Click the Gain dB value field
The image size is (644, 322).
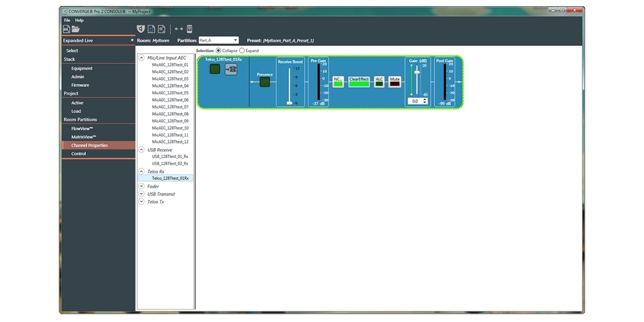pos(415,101)
